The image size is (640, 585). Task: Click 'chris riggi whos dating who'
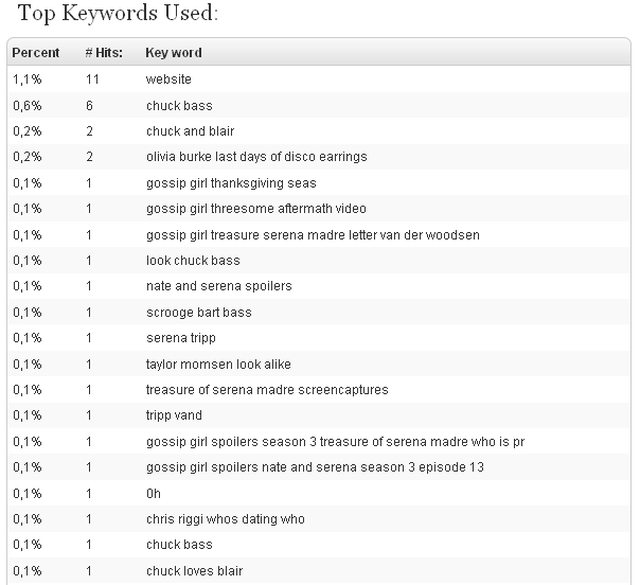coord(225,519)
